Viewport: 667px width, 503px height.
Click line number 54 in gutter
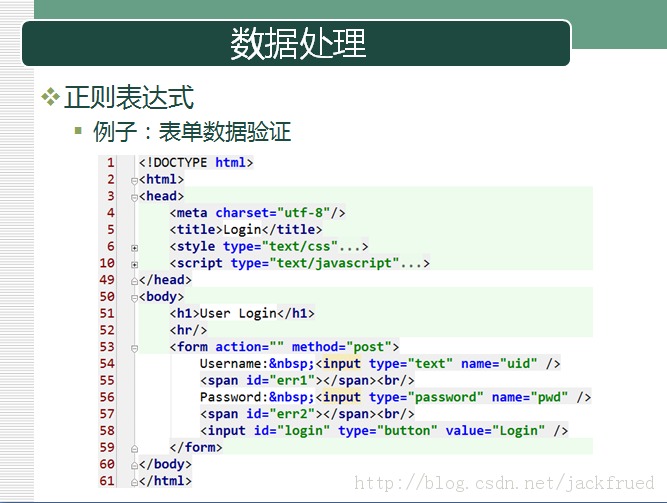pyautogui.click(x=107, y=364)
